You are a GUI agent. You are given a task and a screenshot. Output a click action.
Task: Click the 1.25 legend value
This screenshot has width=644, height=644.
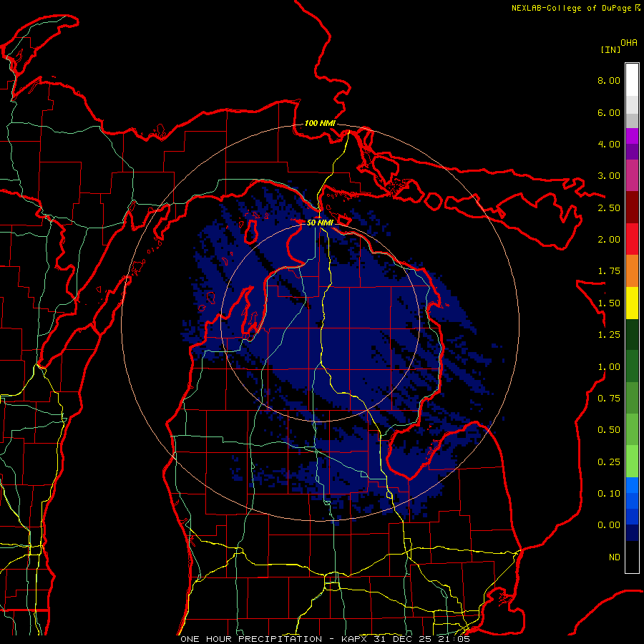pos(609,335)
